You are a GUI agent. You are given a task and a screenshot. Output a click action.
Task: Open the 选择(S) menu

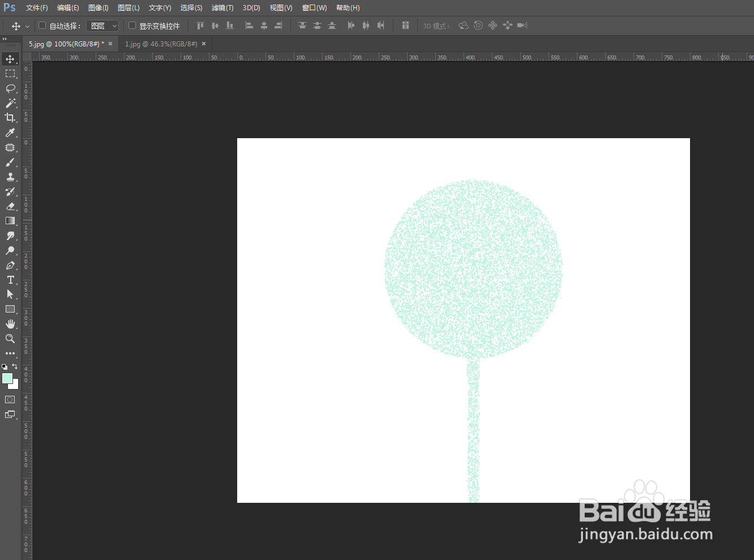coord(191,8)
